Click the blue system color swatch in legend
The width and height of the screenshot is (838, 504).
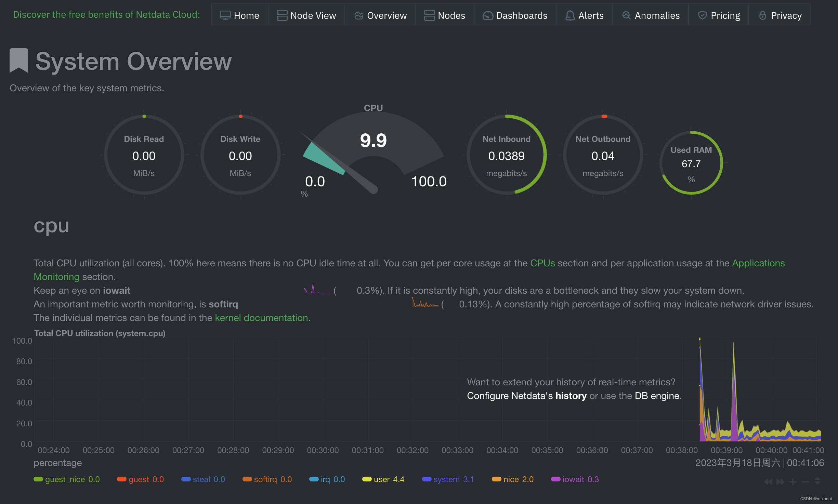(427, 479)
